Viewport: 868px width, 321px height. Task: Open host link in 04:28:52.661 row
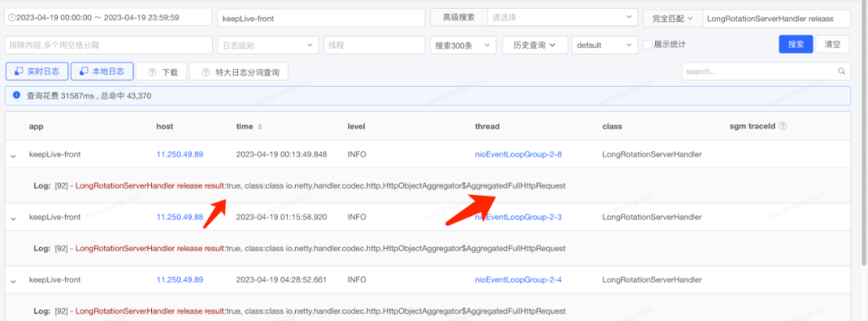click(x=180, y=279)
